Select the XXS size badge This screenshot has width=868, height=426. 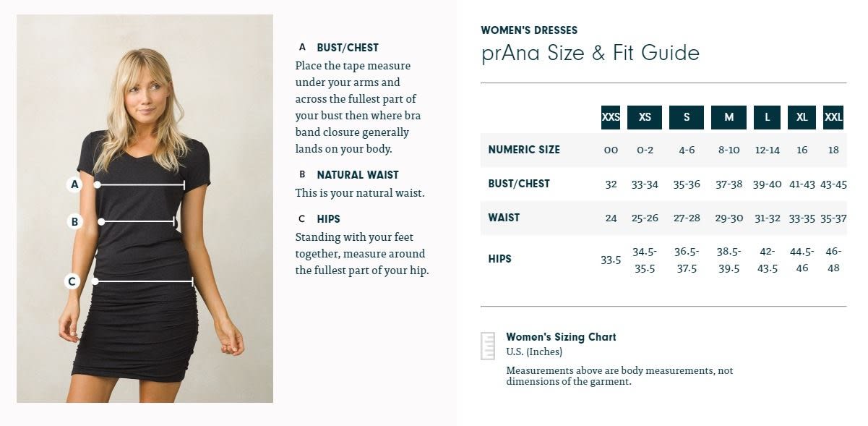[x=611, y=117]
